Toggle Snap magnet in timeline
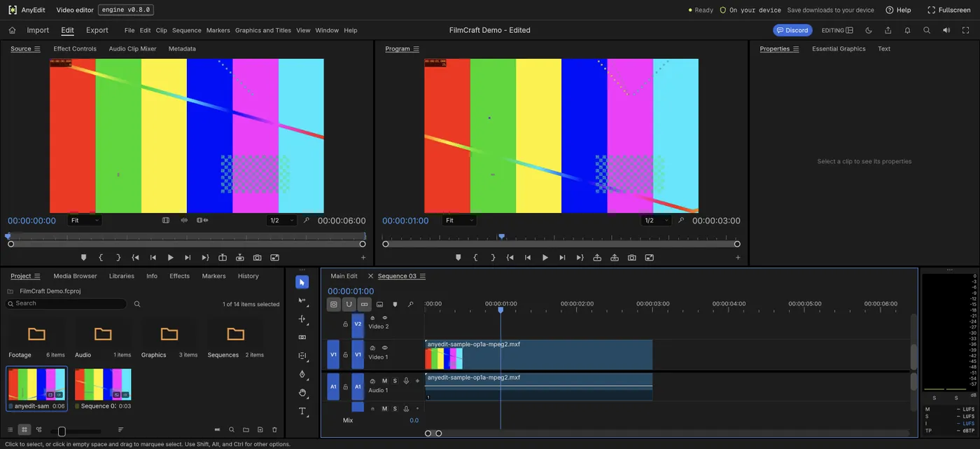 tap(349, 305)
